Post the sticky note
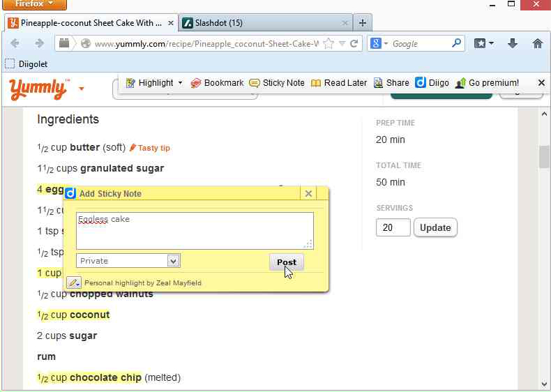This screenshot has height=392, width=551. (287, 262)
